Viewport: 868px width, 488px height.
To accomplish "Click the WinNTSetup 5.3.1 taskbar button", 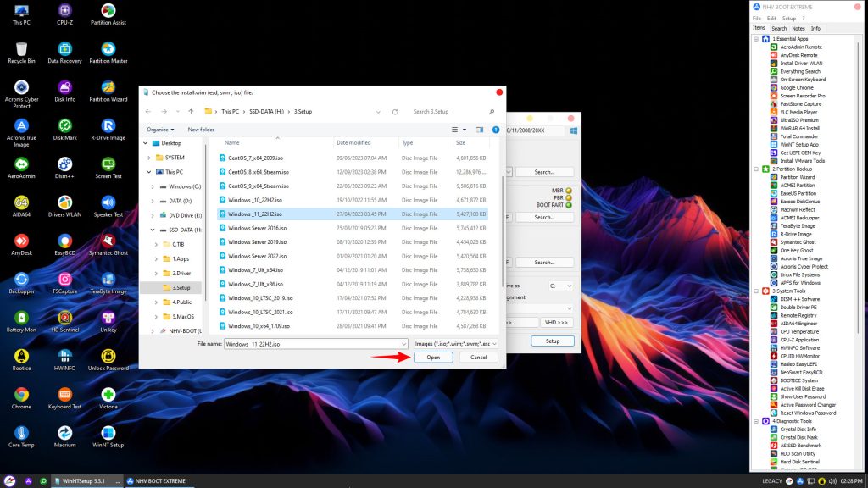I will pyautogui.click(x=86, y=481).
